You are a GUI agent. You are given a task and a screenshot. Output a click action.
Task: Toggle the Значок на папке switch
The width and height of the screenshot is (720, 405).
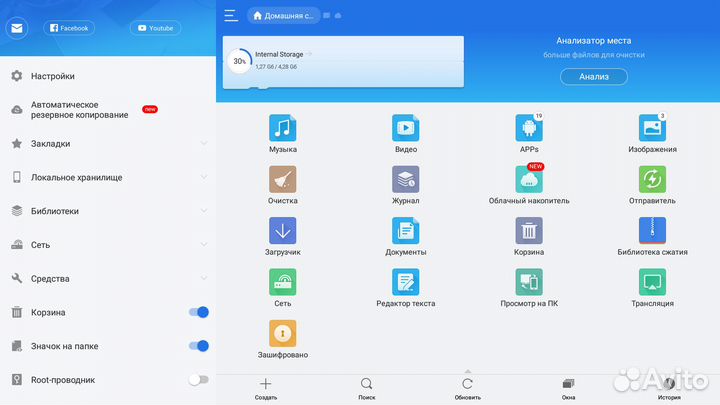199,346
